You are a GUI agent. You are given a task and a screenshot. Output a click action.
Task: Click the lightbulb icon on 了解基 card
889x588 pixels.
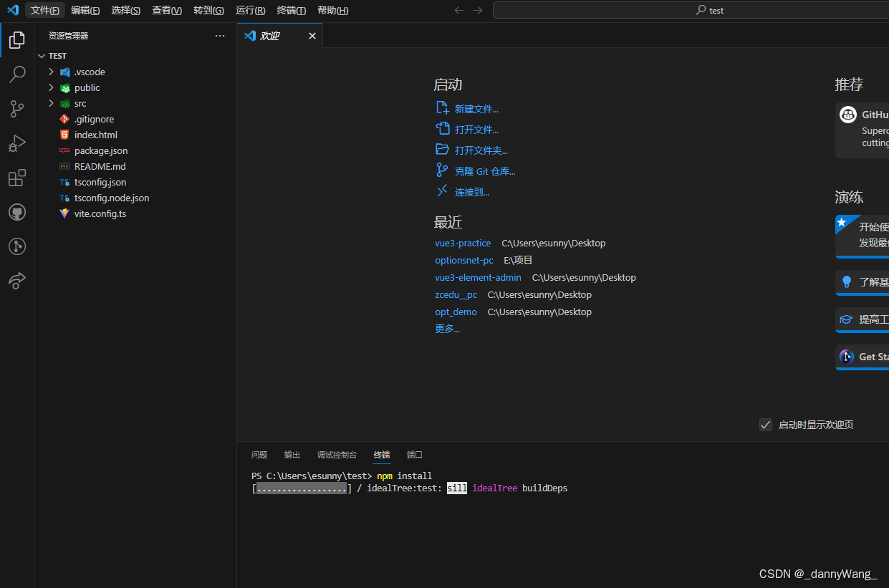847,282
